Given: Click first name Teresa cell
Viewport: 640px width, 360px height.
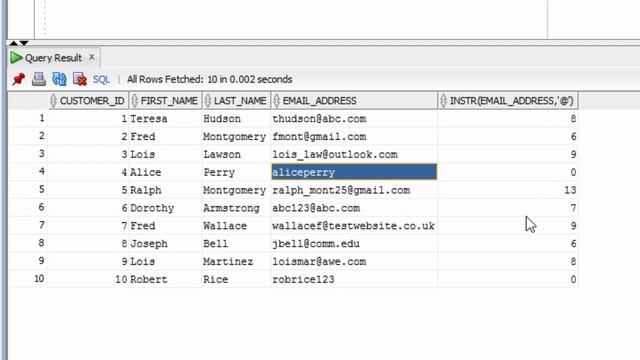Looking at the screenshot, I should coord(165,119).
